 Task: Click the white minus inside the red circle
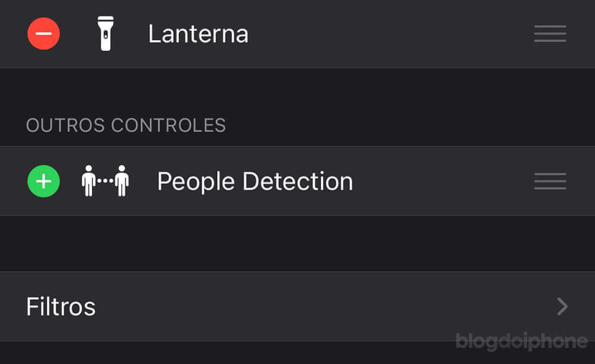coord(43,33)
